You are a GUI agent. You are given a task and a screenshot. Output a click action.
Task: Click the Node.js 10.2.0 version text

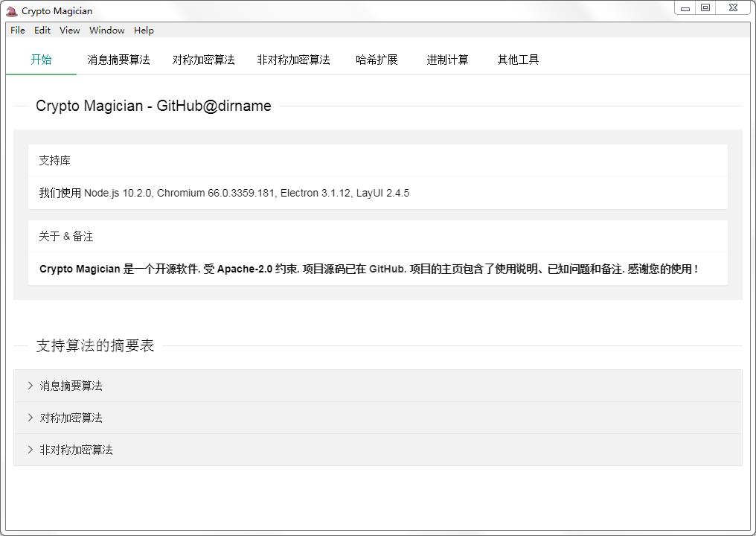pos(118,193)
